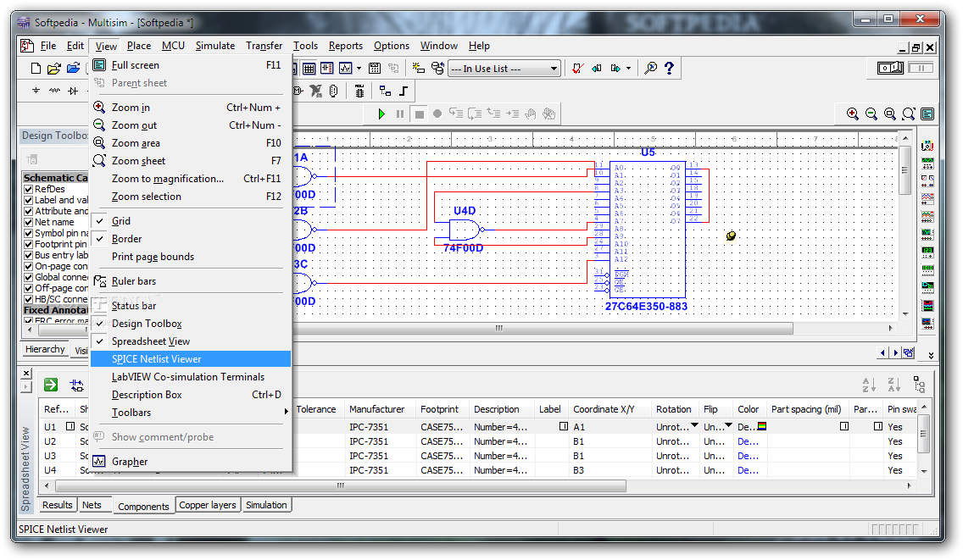Click the Stop simulation button
This screenshot has width=963, height=560.
click(419, 114)
